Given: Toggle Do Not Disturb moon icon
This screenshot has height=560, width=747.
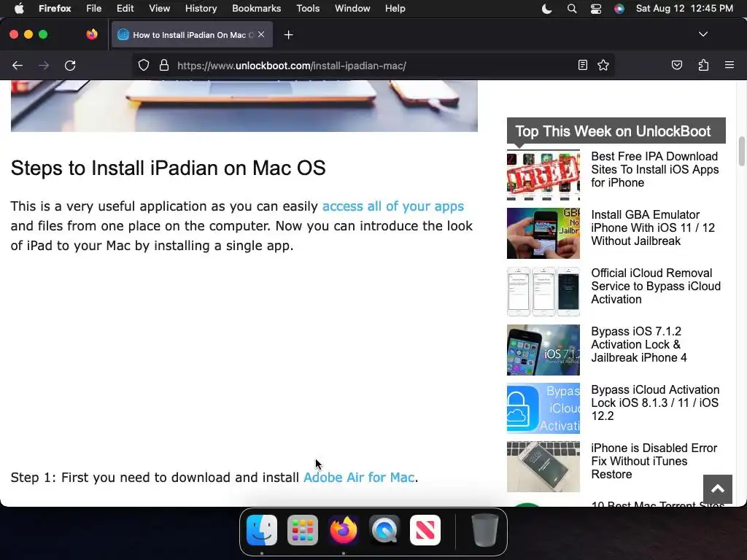Looking at the screenshot, I should pos(547,9).
